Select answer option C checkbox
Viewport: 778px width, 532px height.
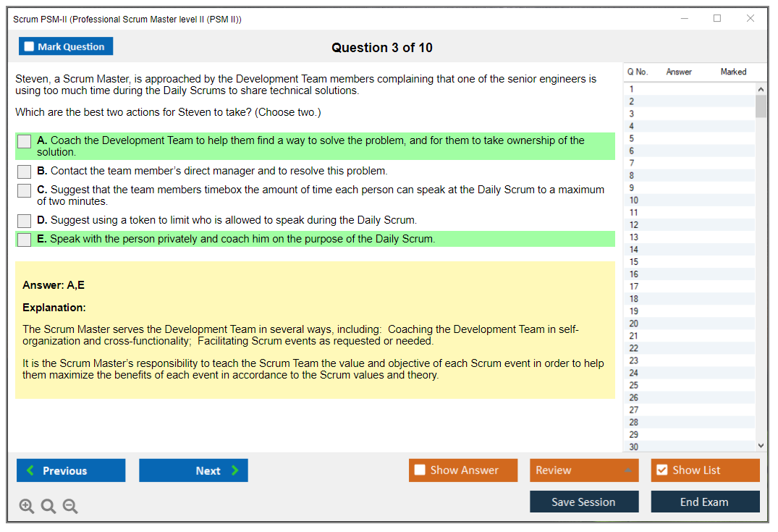(x=25, y=190)
